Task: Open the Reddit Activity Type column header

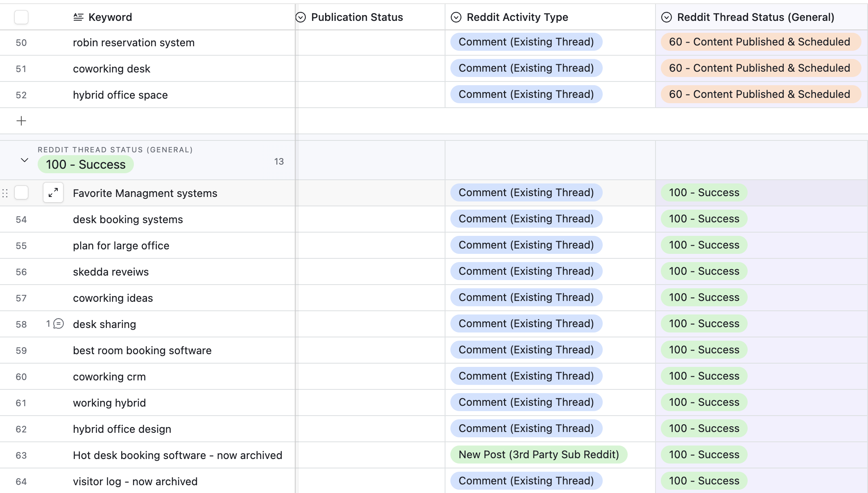Action: pos(517,17)
